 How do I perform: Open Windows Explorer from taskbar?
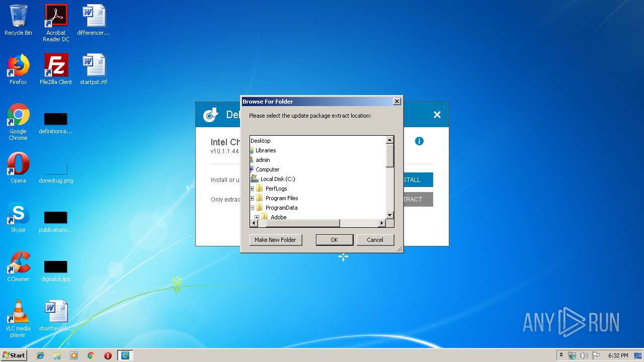pos(57,355)
